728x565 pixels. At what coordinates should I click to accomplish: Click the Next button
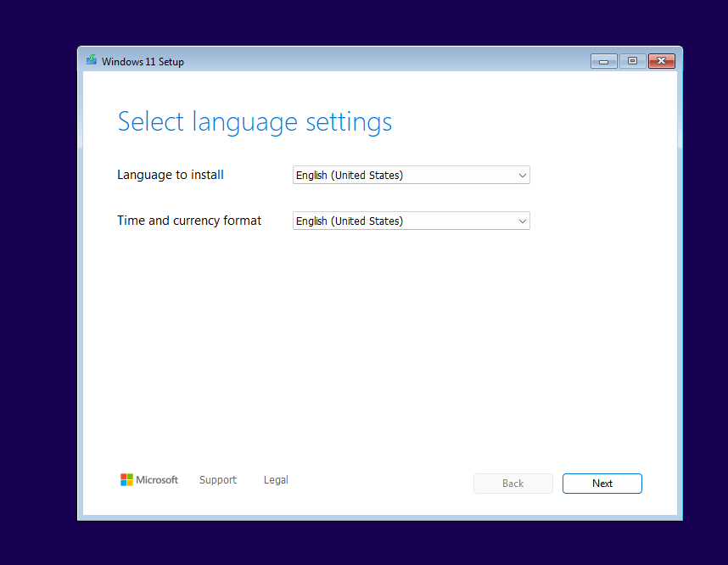602,484
